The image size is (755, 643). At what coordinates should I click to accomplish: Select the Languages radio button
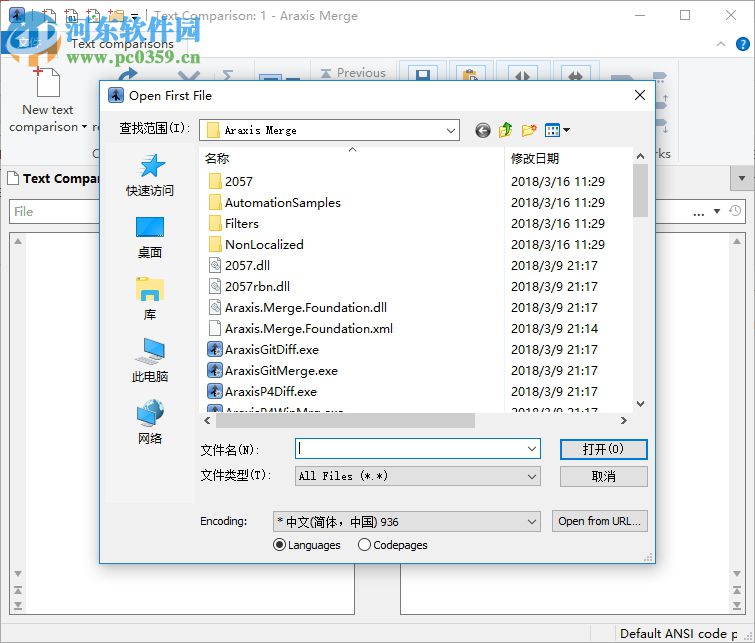pos(279,545)
